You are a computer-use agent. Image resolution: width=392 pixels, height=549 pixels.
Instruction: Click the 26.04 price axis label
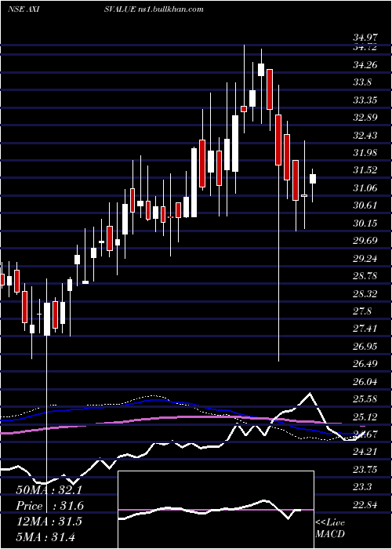tap(365, 382)
